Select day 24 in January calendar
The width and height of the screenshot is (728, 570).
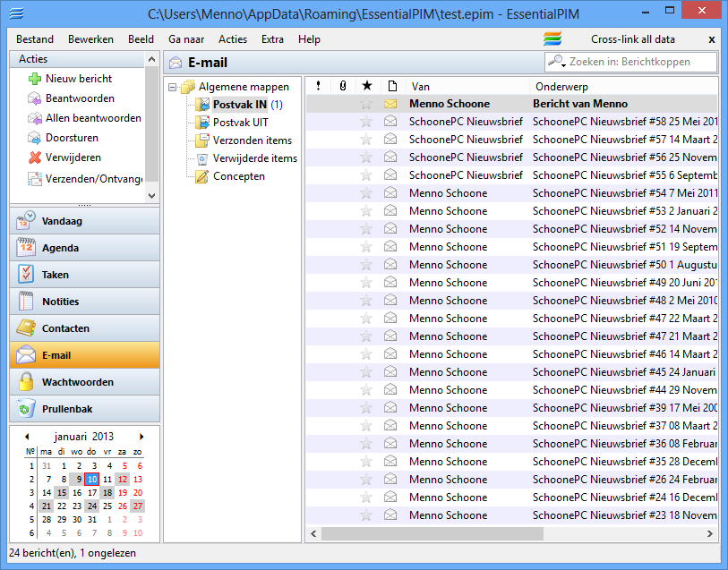[x=92, y=506]
